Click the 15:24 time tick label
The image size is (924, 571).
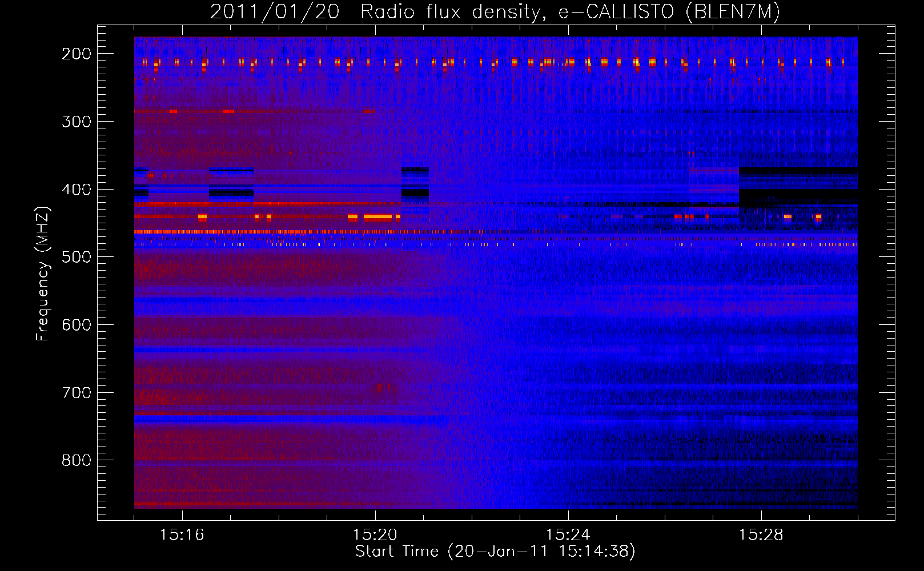point(568,535)
